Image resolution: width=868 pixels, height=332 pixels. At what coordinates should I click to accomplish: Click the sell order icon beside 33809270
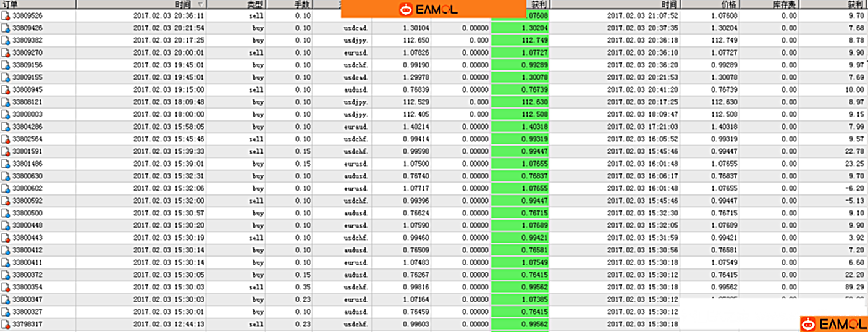coord(6,52)
